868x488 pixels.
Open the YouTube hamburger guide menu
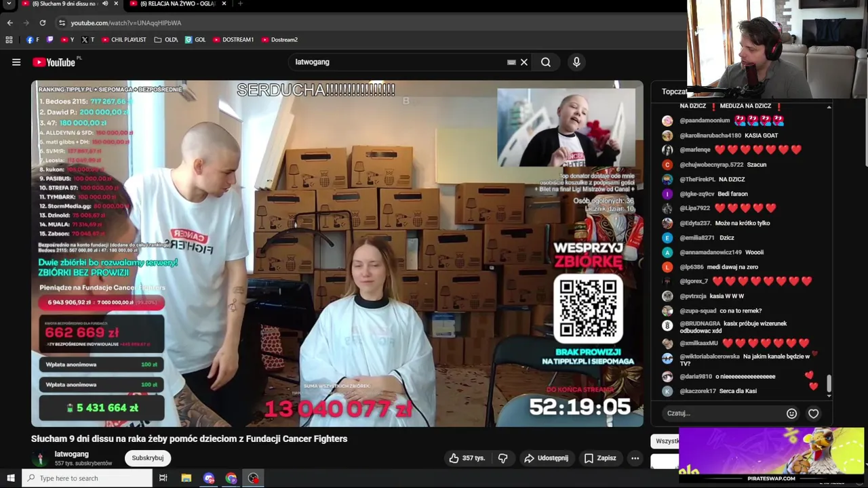(x=16, y=62)
